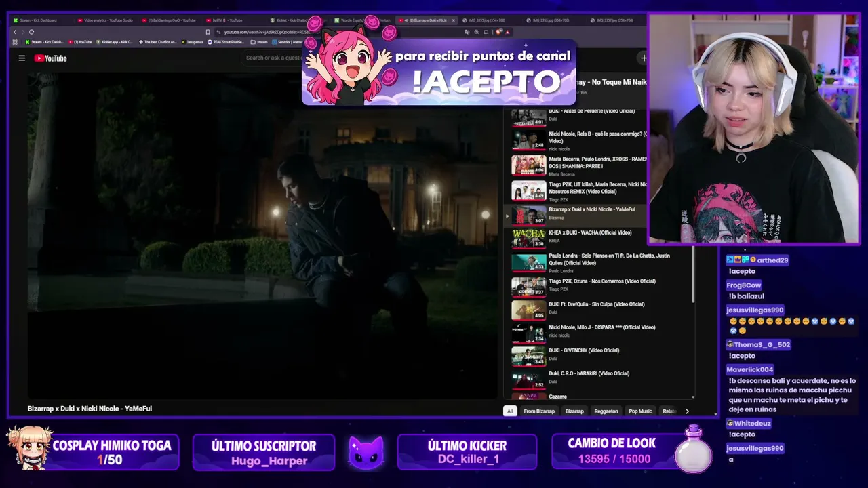This screenshot has width=868, height=488.
Task: Close the Bizarrap x Duki browser tab
Action: [x=453, y=20]
